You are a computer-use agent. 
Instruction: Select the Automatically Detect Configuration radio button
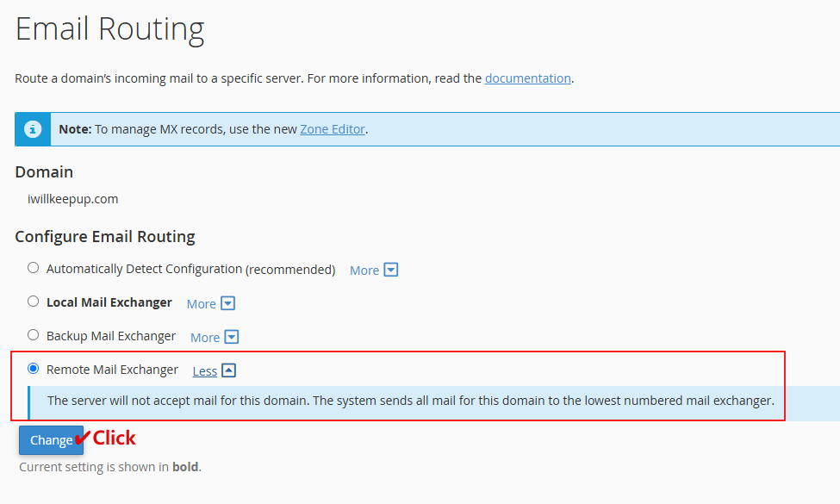(34, 268)
